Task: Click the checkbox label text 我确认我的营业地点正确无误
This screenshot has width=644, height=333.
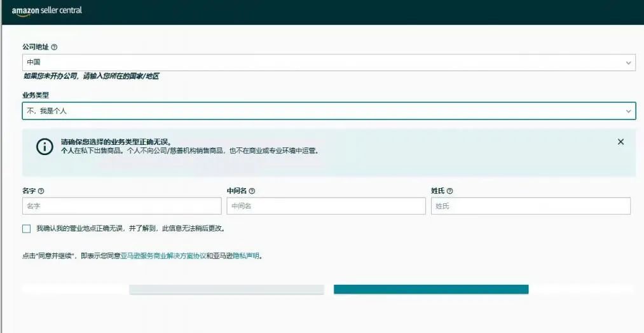Action: tap(79, 229)
